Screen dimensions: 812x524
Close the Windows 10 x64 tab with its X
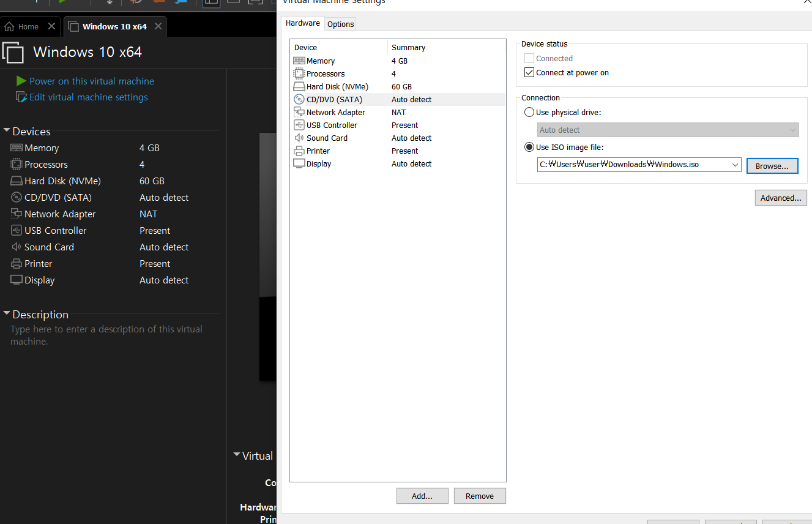pos(158,26)
